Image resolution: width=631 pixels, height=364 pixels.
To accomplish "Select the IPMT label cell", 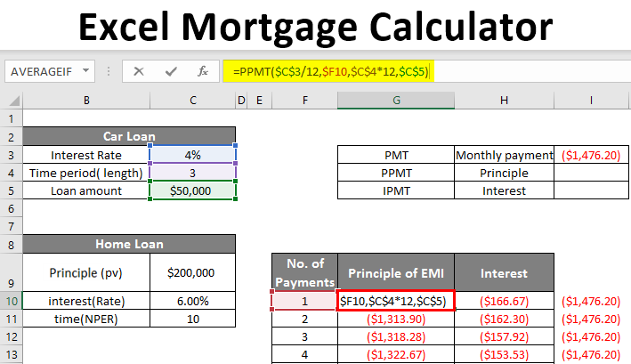I will pos(396,190).
